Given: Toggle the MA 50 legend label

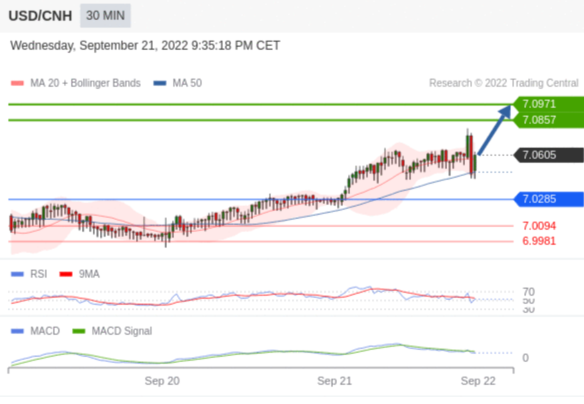Looking at the screenshot, I should point(187,83).
